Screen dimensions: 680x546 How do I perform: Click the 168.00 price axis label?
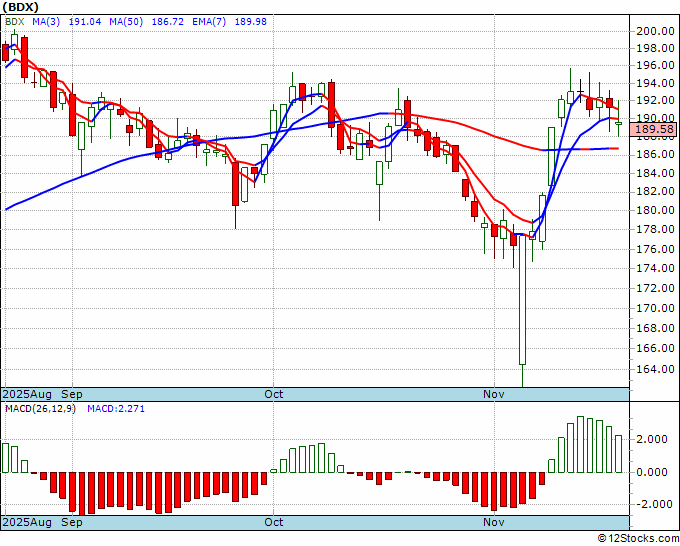coord(655,328)
